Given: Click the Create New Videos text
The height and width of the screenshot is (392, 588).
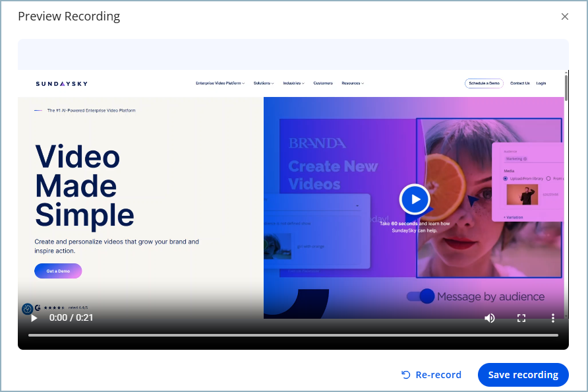Looking at the screenshot, I should click(333, 175).
